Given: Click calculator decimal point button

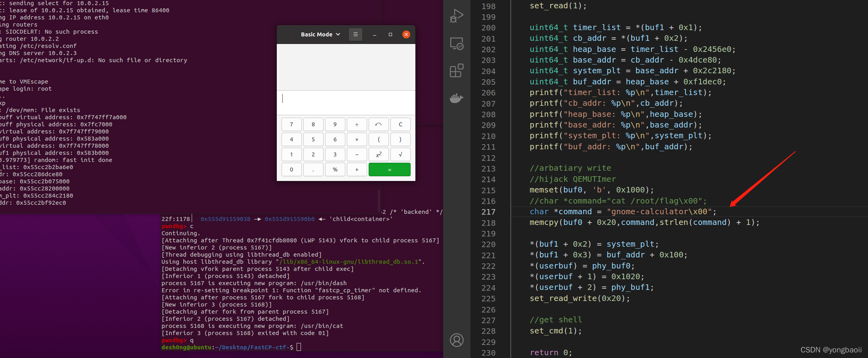Looking at the screenshot, I should click(313, 169).
